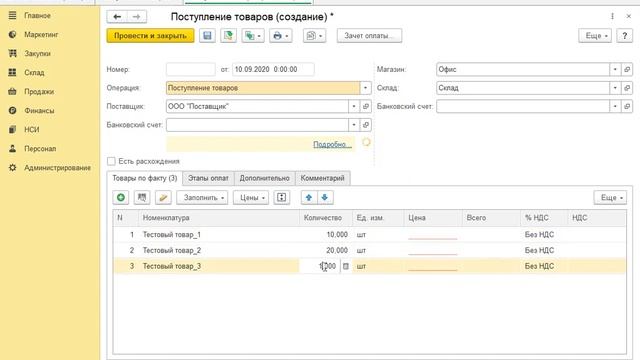The image size is (640, 360).
Task: Click quantity 10,000 in the first row
Action: click(x=337, y=235)
